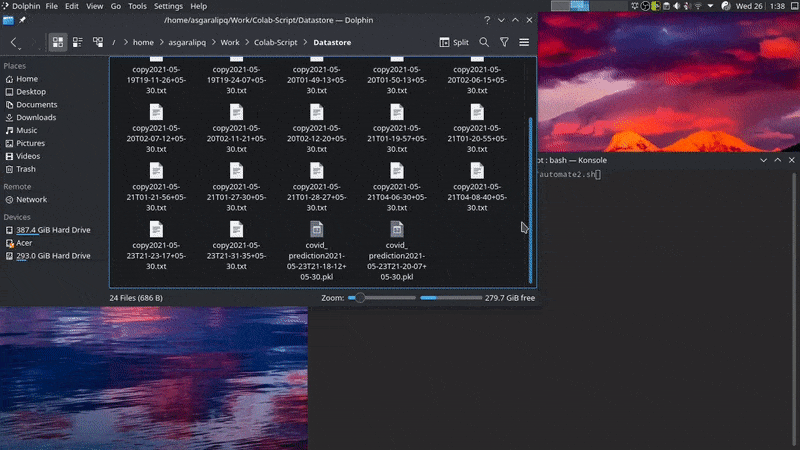This screenshot has height=450, width=800.
Task: Navigate to root slash in breadcrumb
Action: pyautogui.click(x=113, y=42)
